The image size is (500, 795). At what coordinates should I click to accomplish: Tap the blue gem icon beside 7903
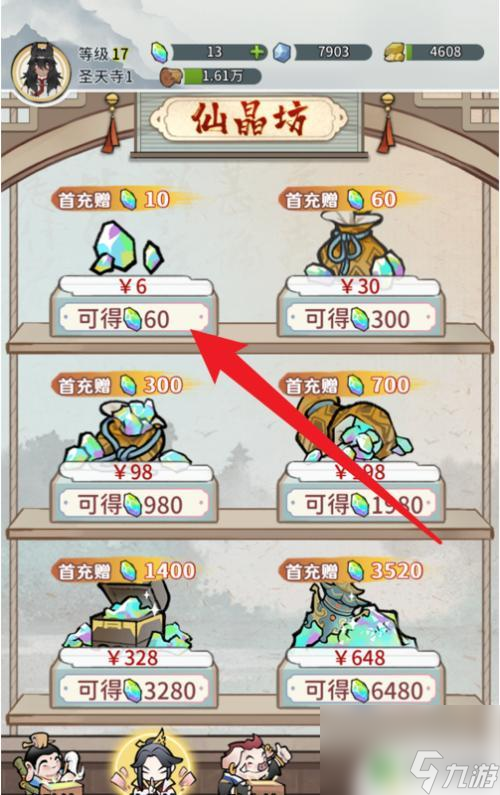[x=282, y=52]
